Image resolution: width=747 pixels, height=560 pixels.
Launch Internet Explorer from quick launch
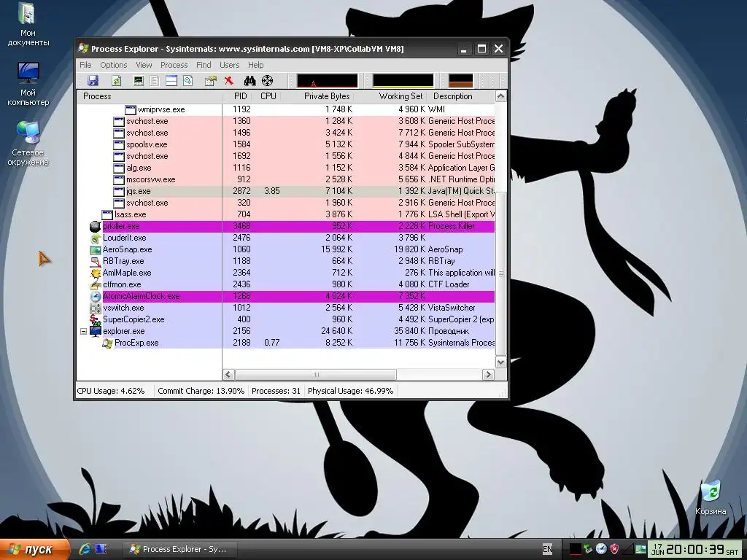[x=85, y=548]
